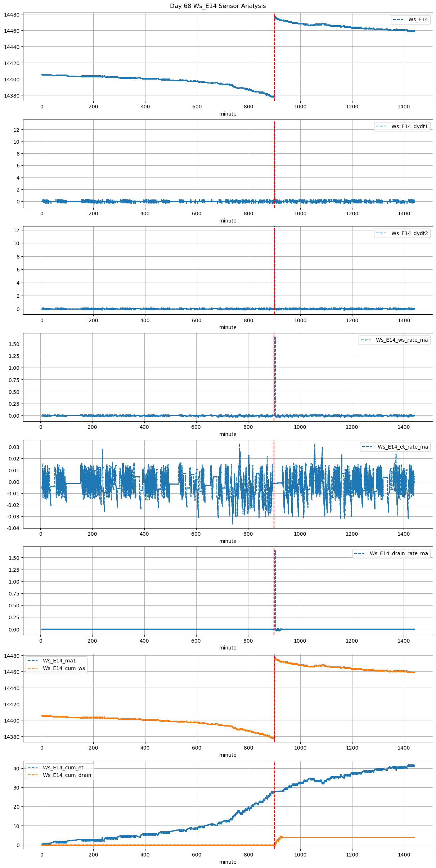436x868 pixels.
Task: Click the red dashed line in top chart
Action: click(x=274, y=58)
